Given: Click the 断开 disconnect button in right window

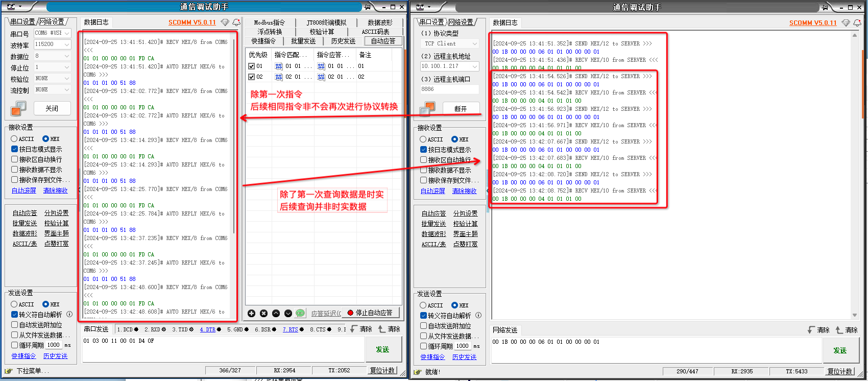Looking at the screenshot, I should tap(460, 108).
